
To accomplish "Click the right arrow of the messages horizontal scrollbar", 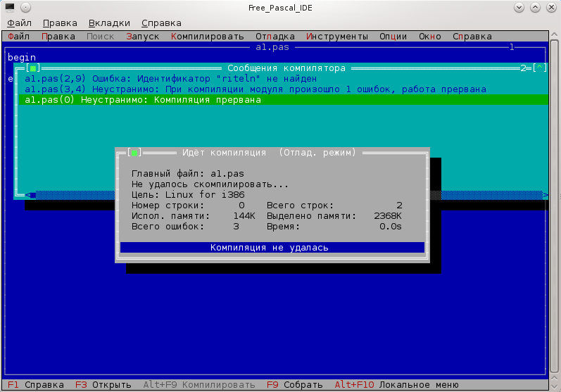I will 545,195.
